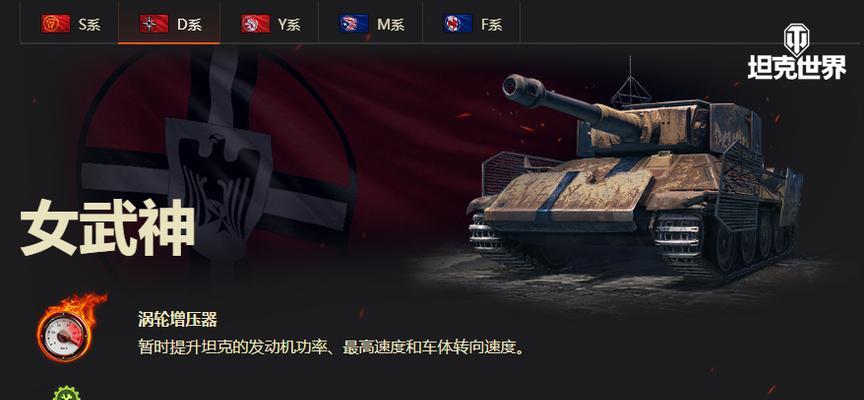
Task: Click the F系 blue flag icon
Action: (458, 24)
